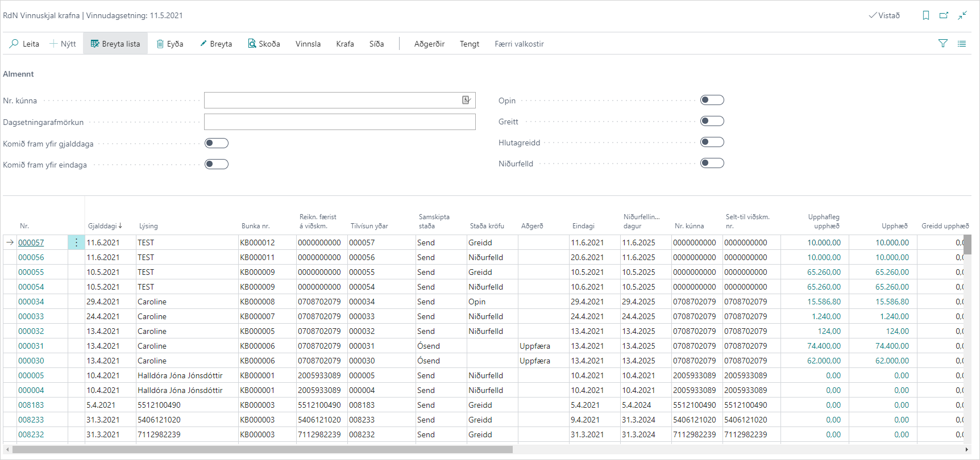Sort by the Gjalddagi column header
980x460 pixels.
(x=105, y=225)
